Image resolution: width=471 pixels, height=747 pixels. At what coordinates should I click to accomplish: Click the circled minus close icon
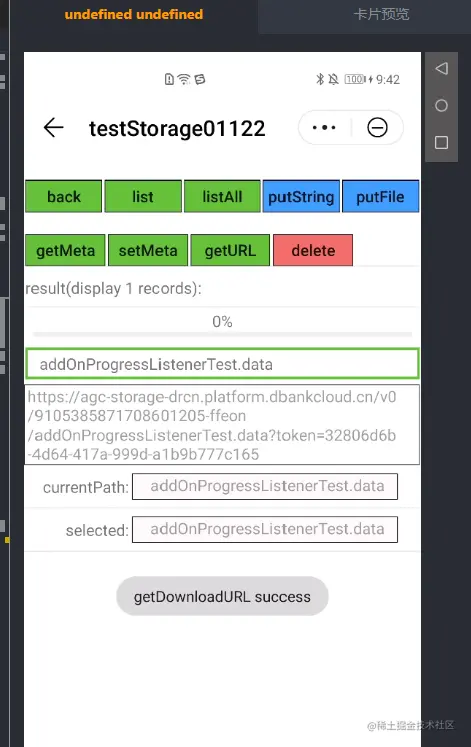point(377,128)
